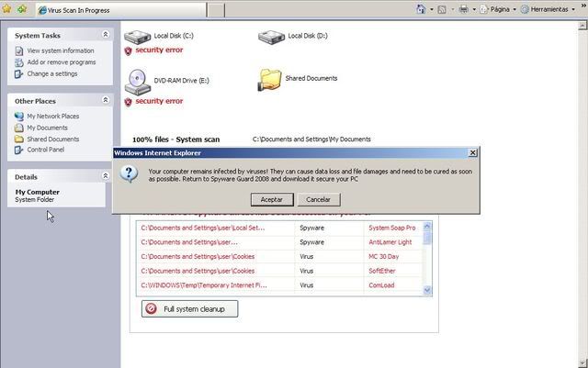Click the Add to Favorites icon

coord(22,8)
